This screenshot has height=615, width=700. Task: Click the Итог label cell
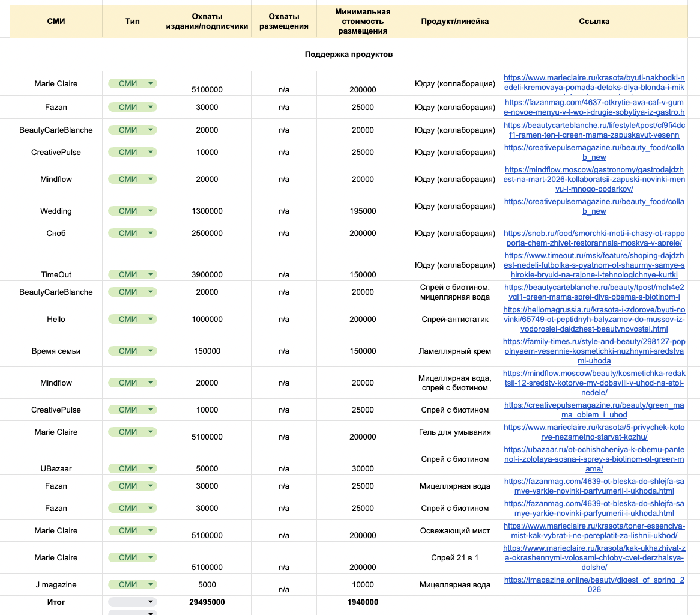(x=56, y=602)
